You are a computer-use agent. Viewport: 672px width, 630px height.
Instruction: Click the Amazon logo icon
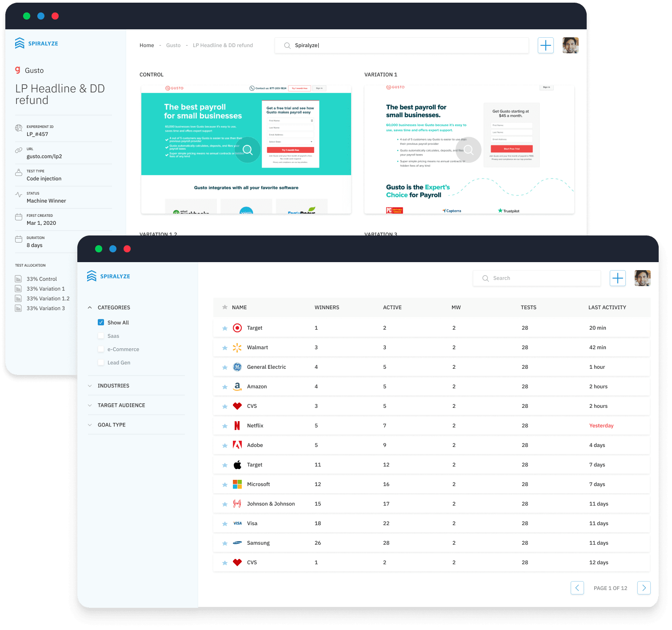[237, 387]
